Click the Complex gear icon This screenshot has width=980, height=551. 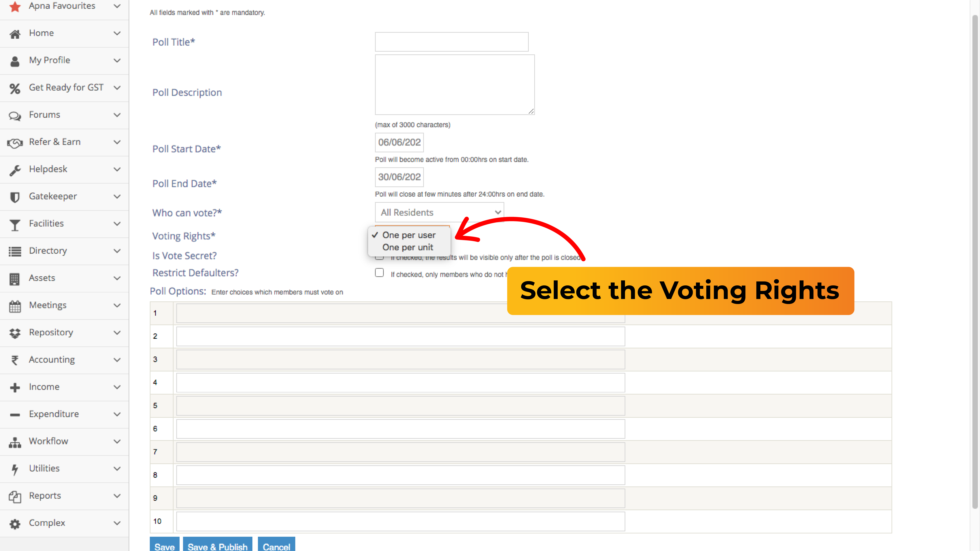point(15,524)
